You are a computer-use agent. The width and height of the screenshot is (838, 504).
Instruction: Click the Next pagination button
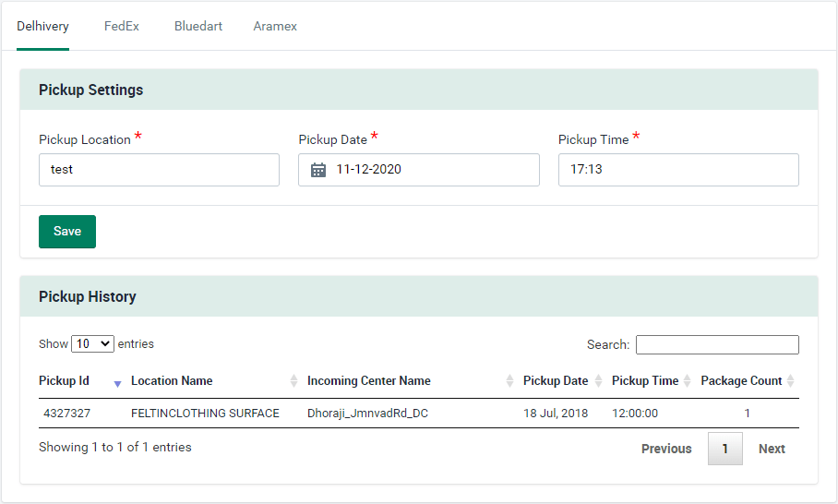[772, 449]
